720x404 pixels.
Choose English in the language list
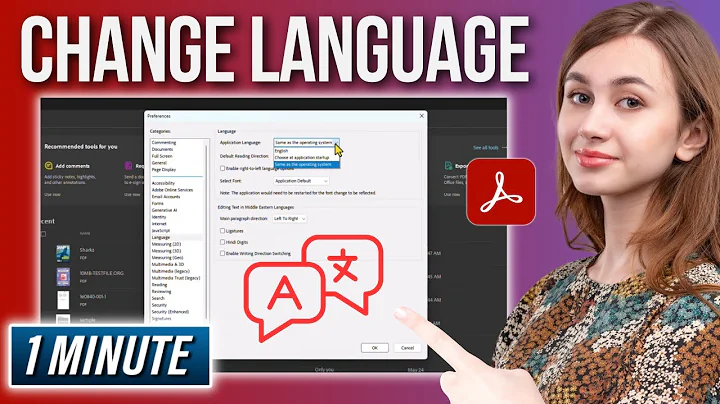coord(281,151)
